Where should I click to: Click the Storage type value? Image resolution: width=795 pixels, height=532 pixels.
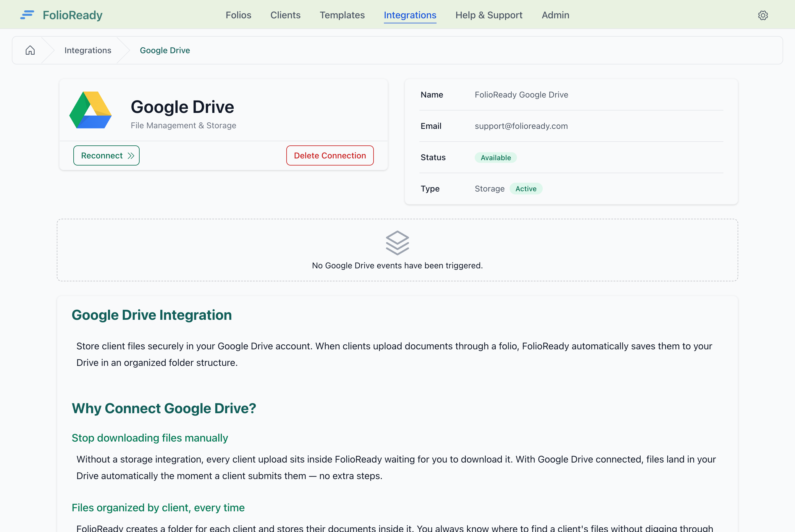(489, 189)
